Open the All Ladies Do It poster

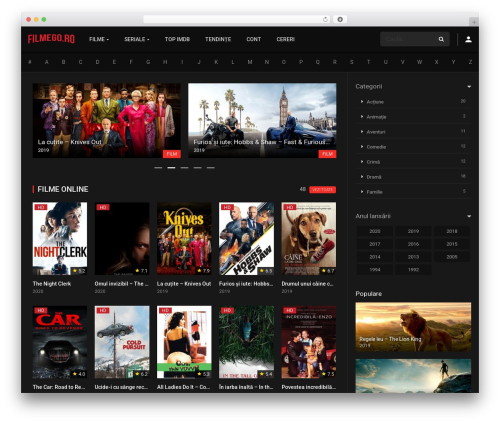pyautogui.click(x=184, y=342)
